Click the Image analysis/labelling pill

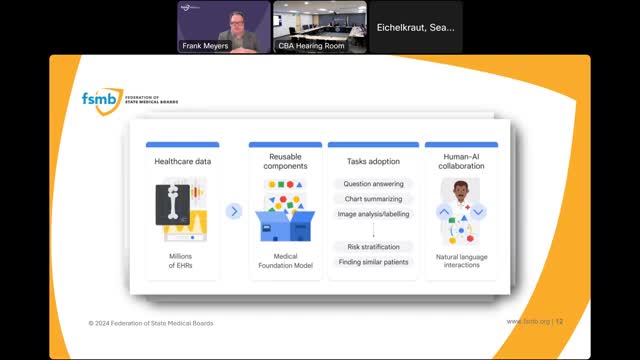(x=373, y=214)
